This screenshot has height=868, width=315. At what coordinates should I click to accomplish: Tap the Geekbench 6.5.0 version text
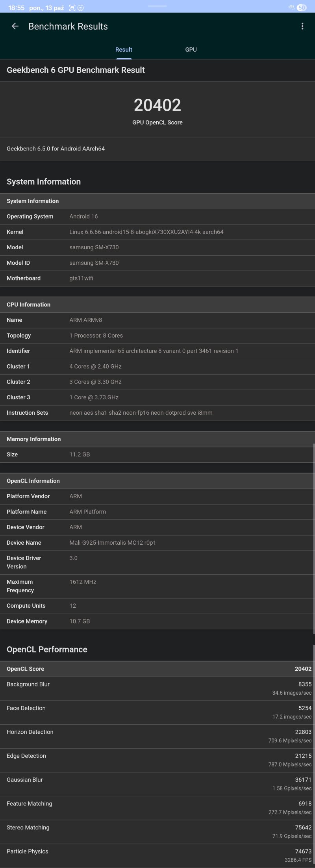click(56, 149)
